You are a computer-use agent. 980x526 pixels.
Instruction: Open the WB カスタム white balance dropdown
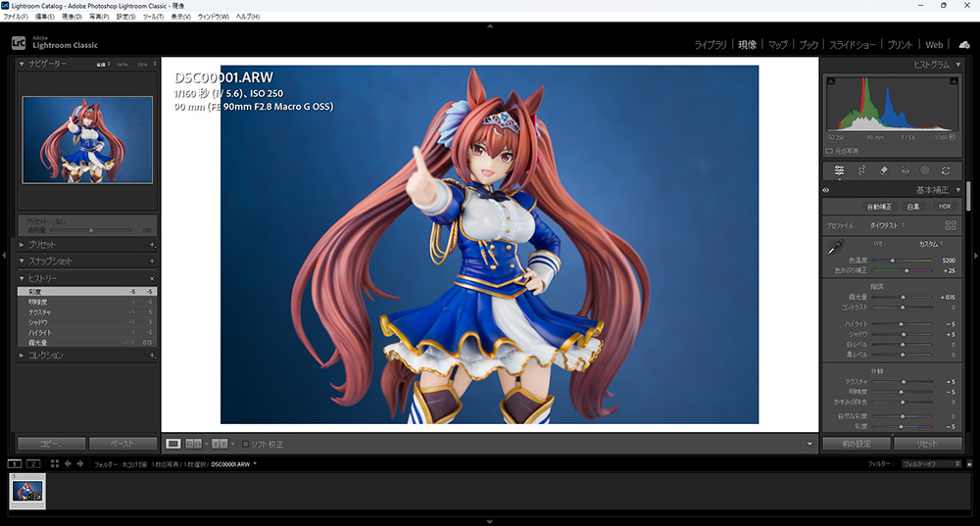click(931, 244)
